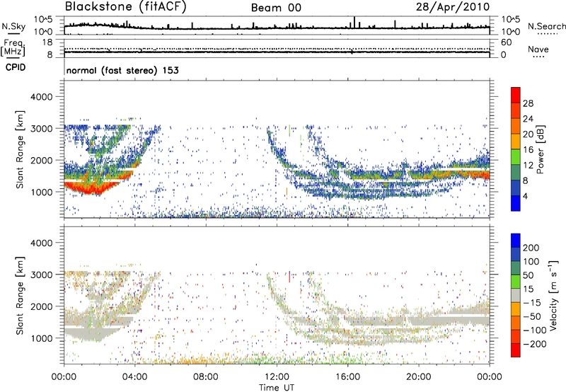Click the 'Velocity [m s-1]' color bar label

pos(553,295)
